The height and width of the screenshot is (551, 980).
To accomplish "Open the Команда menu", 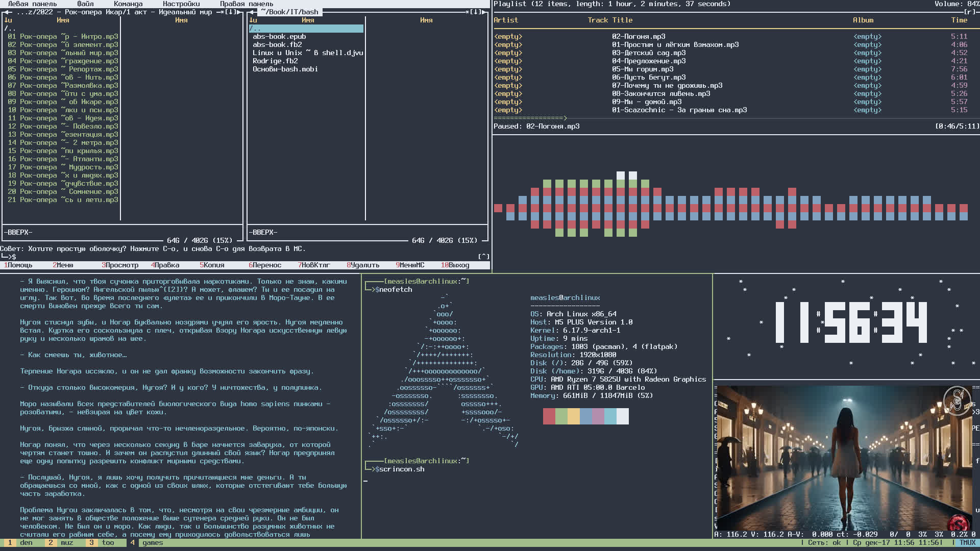I will point(128,4).
